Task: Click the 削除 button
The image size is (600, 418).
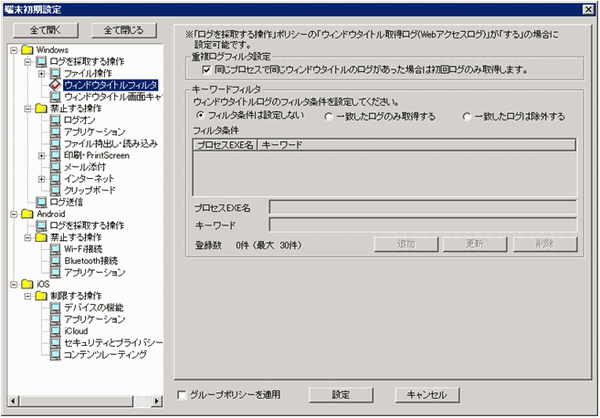Action: tap(545, 244)
